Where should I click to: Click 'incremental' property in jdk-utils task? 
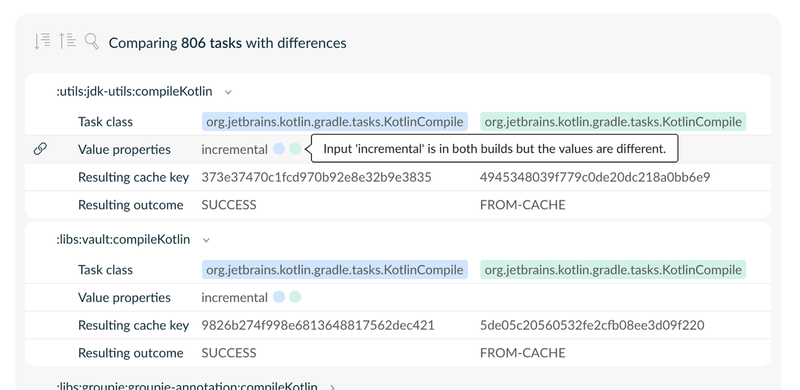[234, 150]
